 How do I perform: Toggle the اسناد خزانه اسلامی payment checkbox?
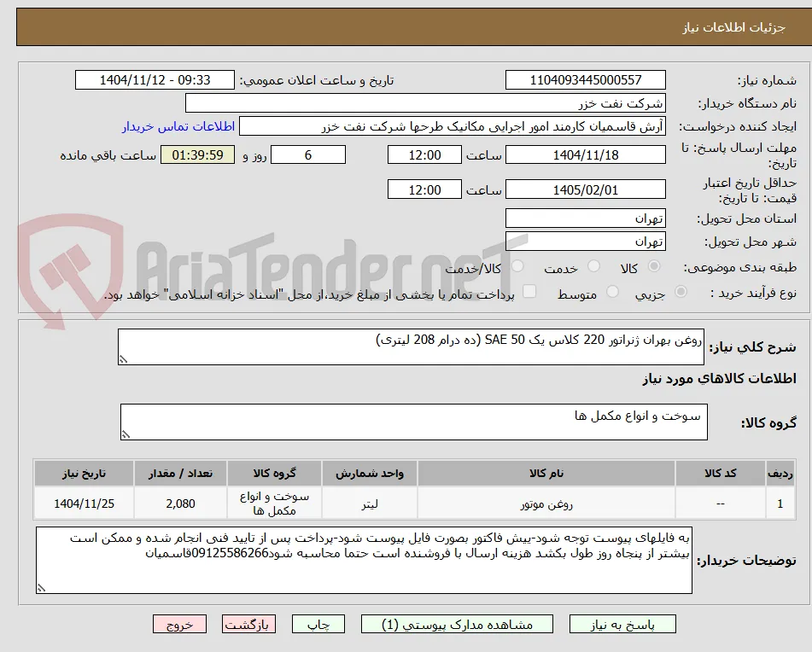pyautogui.click(x=529, y=291)
